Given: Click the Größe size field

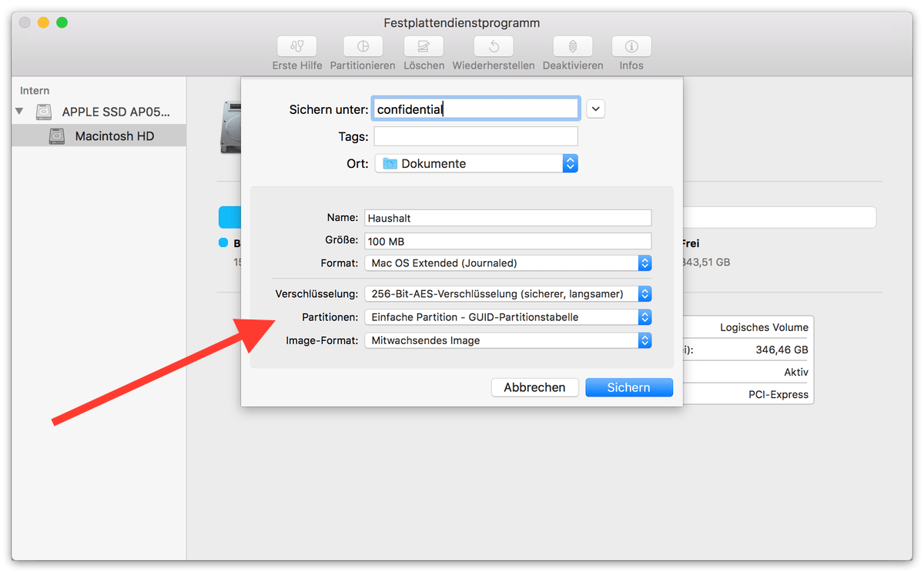Looking at the screenshot, I should point(507,241).
